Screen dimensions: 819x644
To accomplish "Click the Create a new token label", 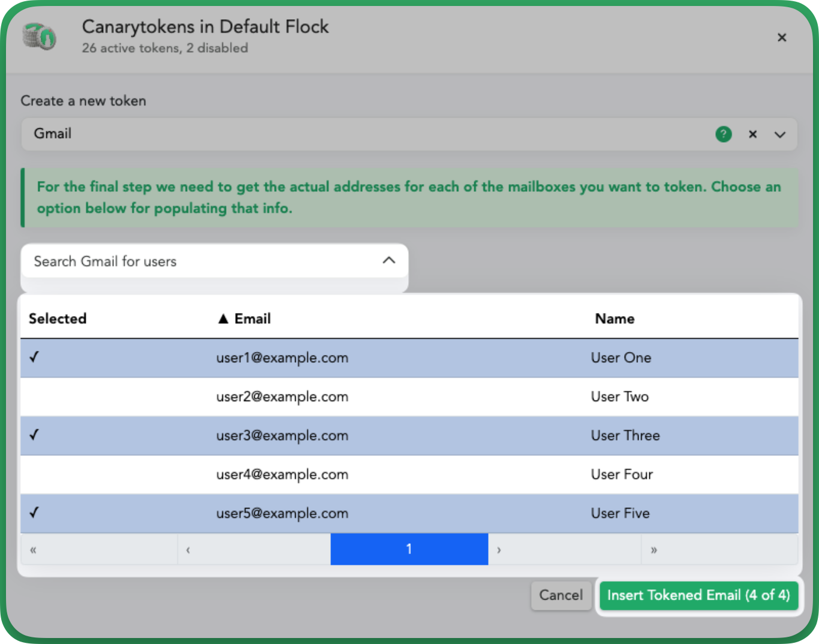I will point(83,101).
